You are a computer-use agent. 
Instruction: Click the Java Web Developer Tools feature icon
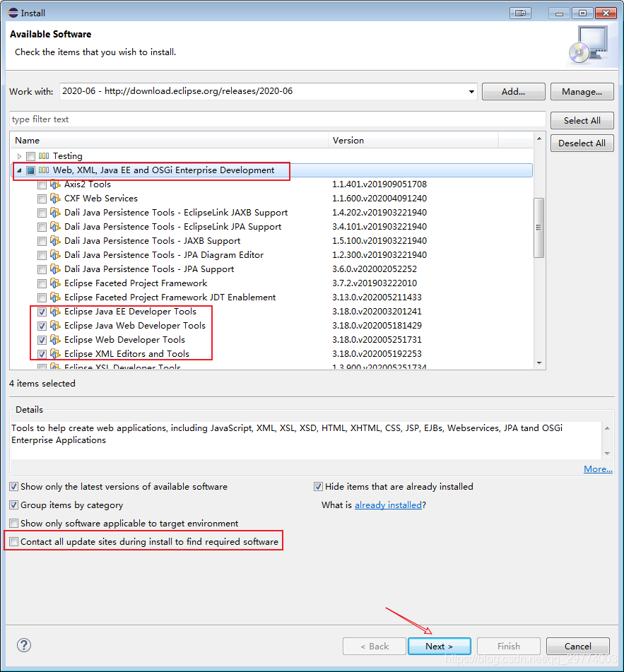click(x=55, y=326)
